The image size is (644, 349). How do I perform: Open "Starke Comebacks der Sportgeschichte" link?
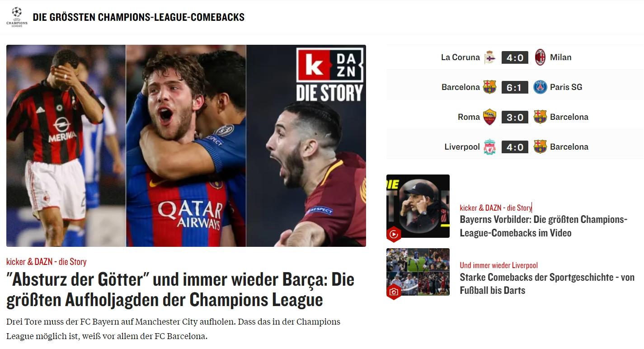pyautogui.click(x=547, y=283)
